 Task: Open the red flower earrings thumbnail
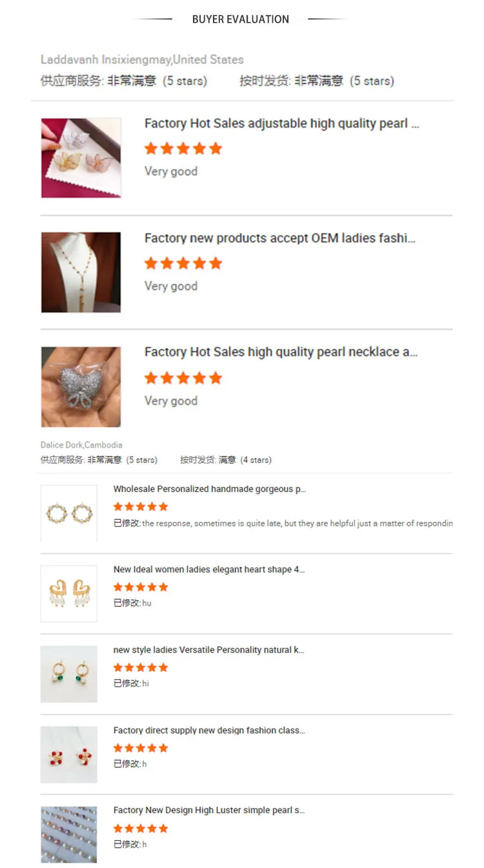coord(69,754)
